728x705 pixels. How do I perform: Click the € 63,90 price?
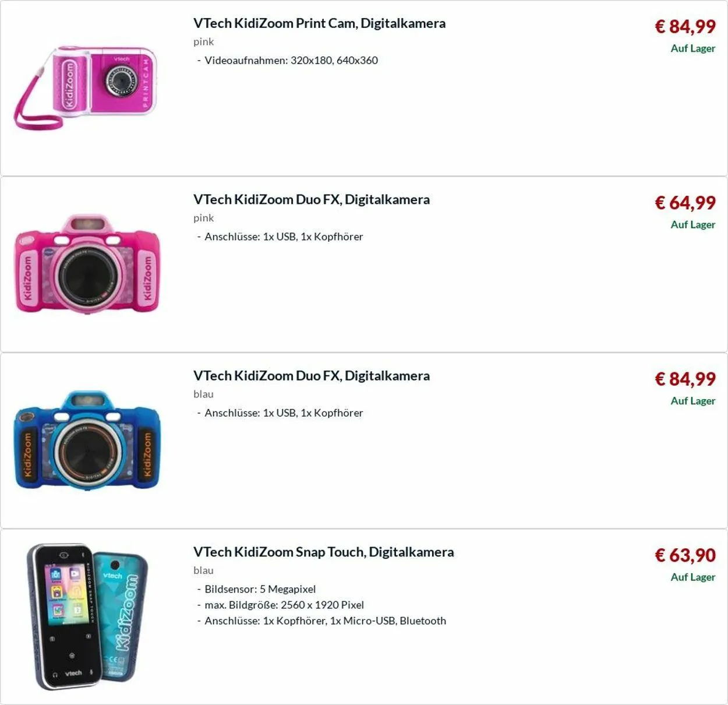point(685,555)
